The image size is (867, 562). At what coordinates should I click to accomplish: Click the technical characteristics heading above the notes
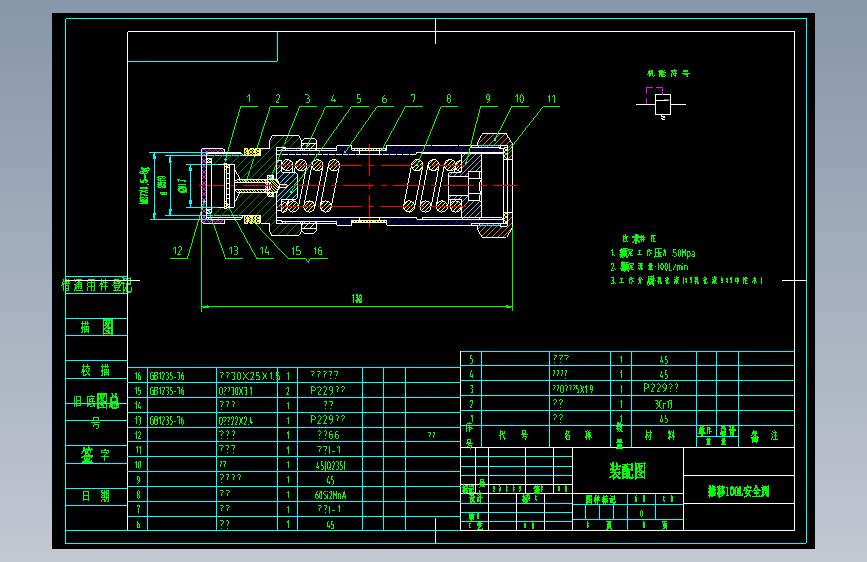pyautogui.click(x=639, y=238)
